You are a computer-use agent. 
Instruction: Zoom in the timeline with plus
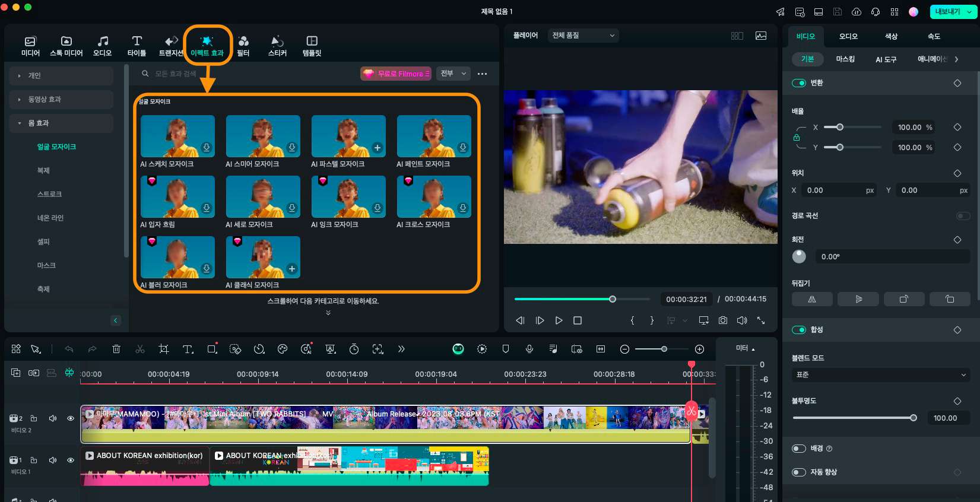700,349
